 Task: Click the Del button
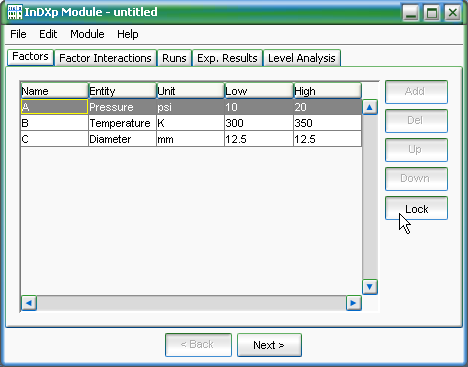coord(416,121)
